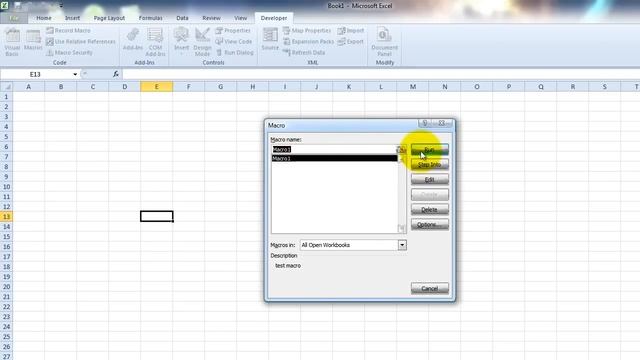Click XML Export button
640x360 pixels.
coord(351,42)
